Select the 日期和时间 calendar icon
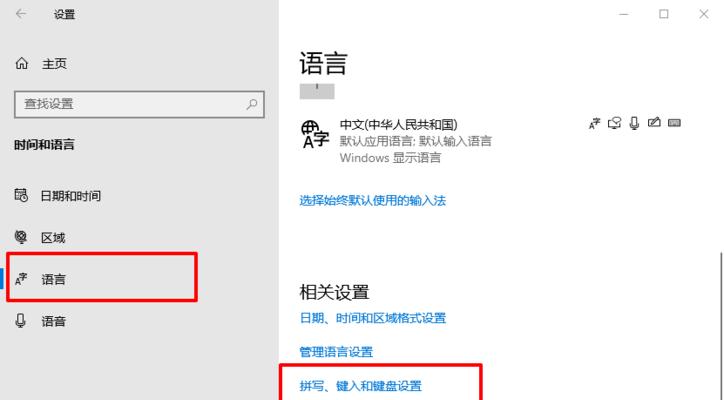The width and height of the screenshot is (724, 400). (x=21, y=195)
